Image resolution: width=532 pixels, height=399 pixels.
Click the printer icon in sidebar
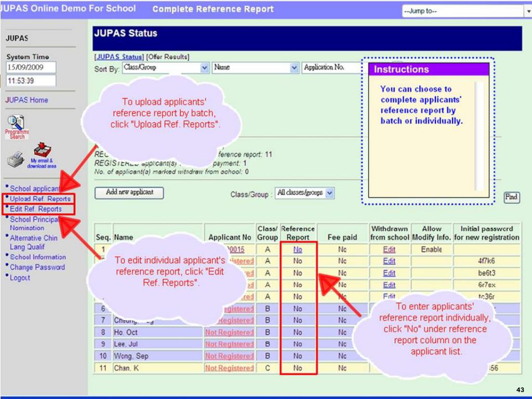tap(16, 159)
